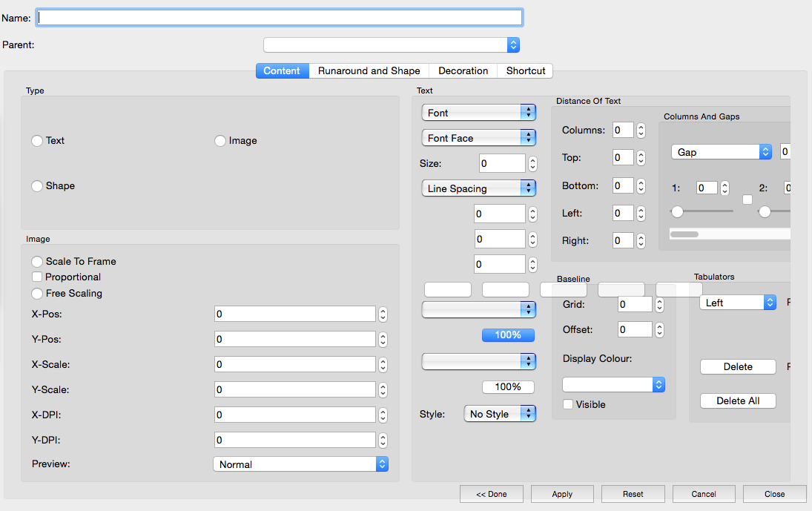Viewport: 812px width, 511px height.
Task: Select the Text type radio button
Action: click(x=37, y=141)
